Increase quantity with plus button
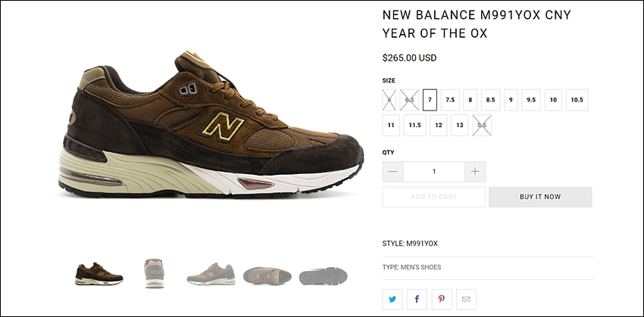This screenshot has height=317, width=644. [475, 172]
